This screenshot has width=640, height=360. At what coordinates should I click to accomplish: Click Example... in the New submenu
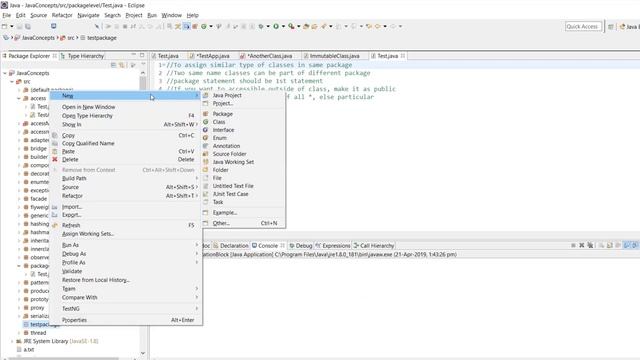click(224, 213)
